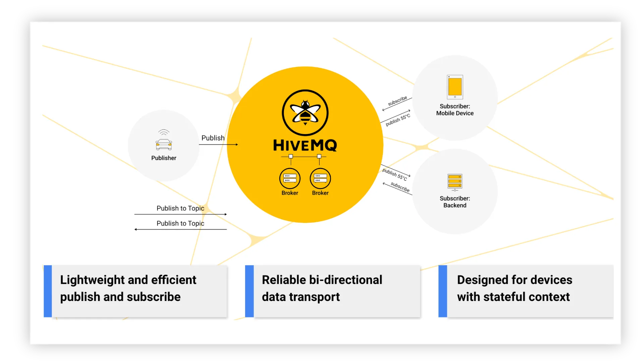Click 'subscribe' label near Backend
Screen dimensions: 644x362
coord(400,187)
